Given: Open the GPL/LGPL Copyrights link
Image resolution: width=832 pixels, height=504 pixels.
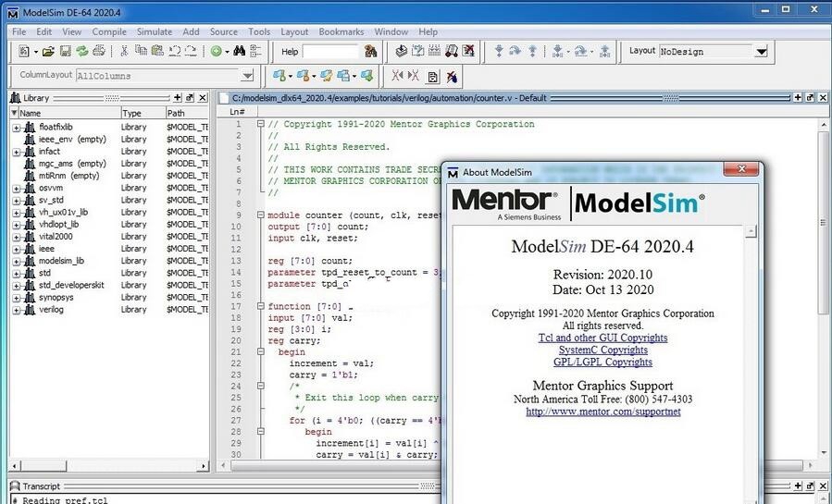Looking at the screenshot, I should coord(602,362).
